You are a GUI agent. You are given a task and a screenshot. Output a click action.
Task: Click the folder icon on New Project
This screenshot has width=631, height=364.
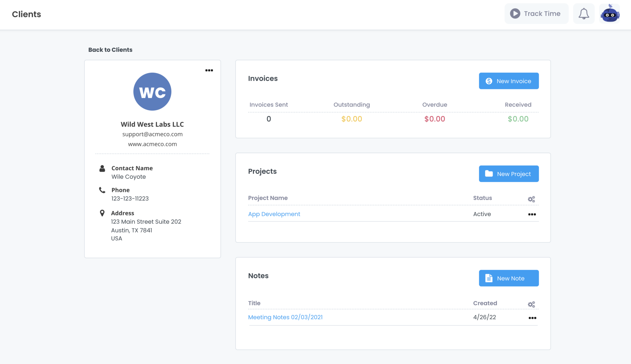point(490,173)
